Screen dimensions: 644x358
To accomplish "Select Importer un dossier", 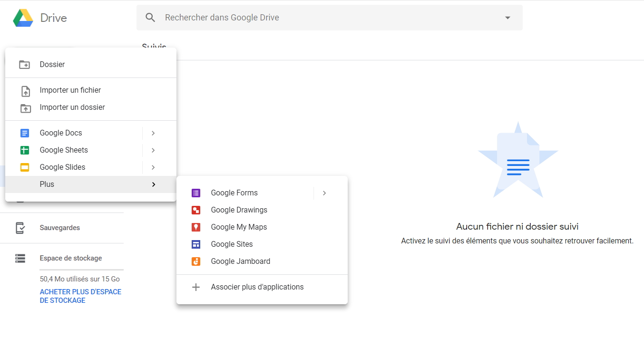I will click(91, 107).
